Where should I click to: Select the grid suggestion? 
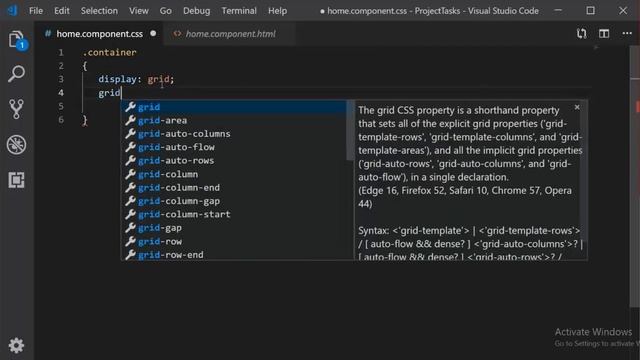point(235,107)
